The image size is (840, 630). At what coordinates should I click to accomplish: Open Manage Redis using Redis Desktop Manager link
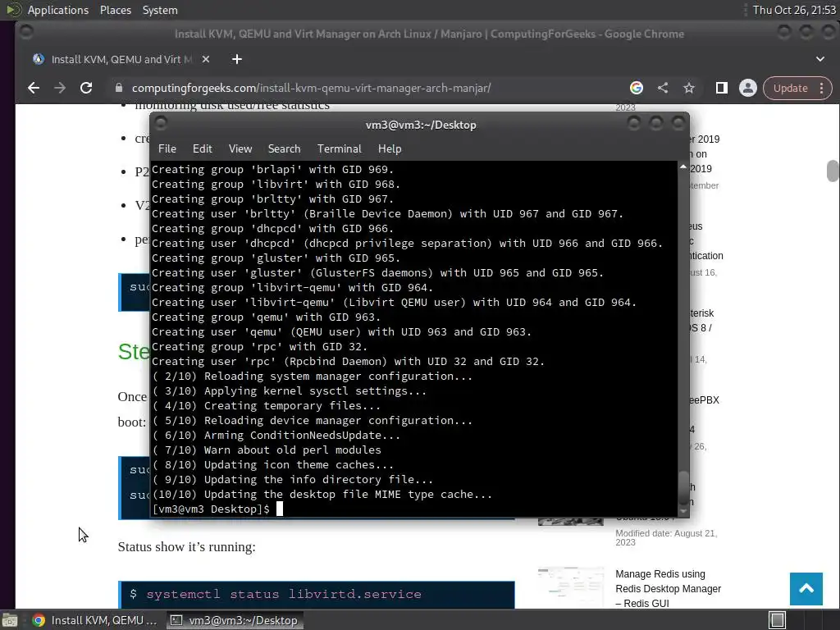click(668, 589)
